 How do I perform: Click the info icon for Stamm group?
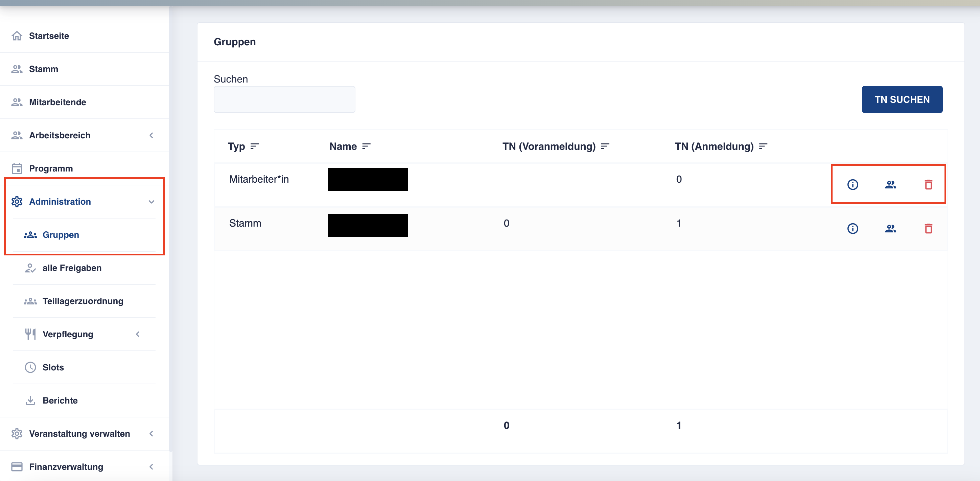(x=852, y=227)
